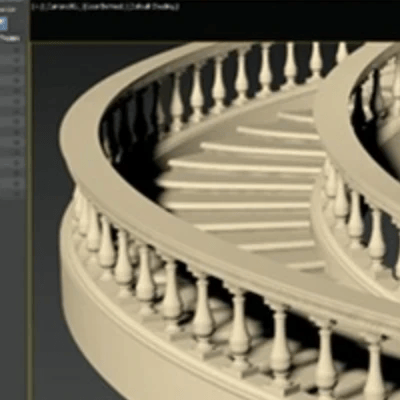Screen dimensions: 400x400
Task: Open the viewport [+] general menu
Action: click(35, 6)
